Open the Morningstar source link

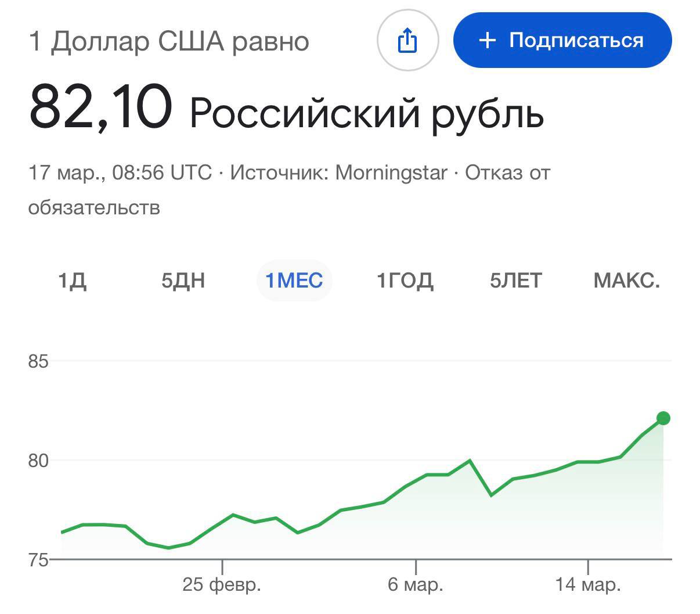tap(391, 173)
